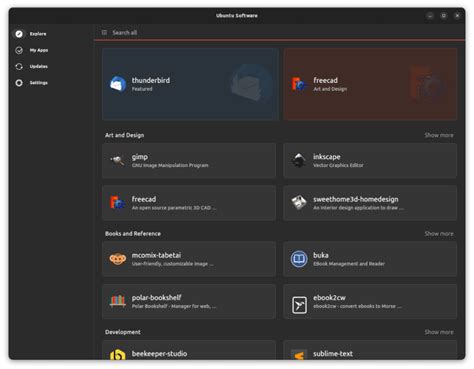Open the buka app name

point(321,255)
